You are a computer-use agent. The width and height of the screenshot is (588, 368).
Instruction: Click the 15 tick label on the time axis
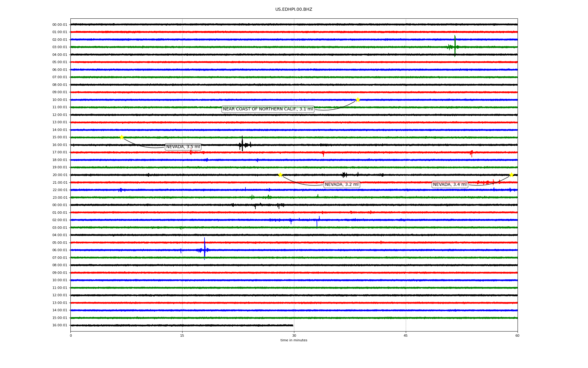click(x=182, y=335)
